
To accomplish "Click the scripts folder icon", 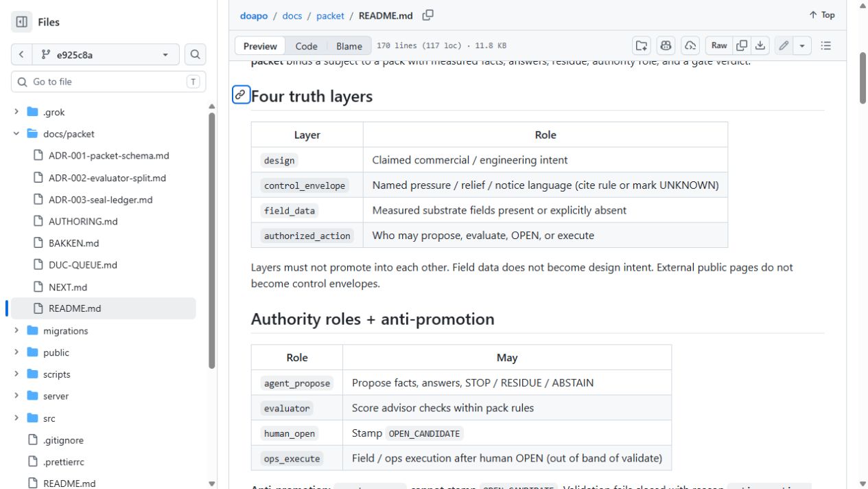I will (x=32, y=374).
